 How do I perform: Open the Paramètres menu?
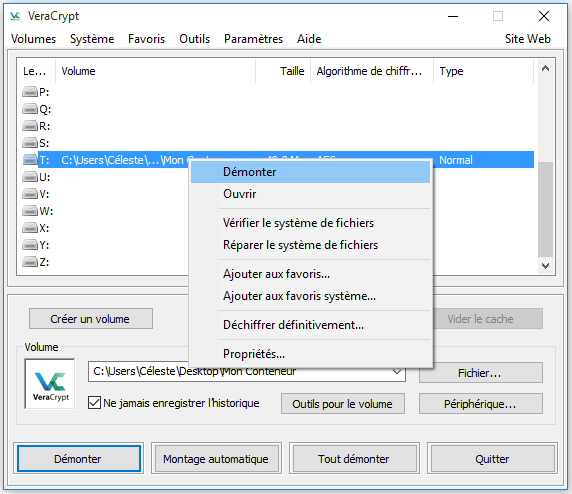[x=254, y=39]
